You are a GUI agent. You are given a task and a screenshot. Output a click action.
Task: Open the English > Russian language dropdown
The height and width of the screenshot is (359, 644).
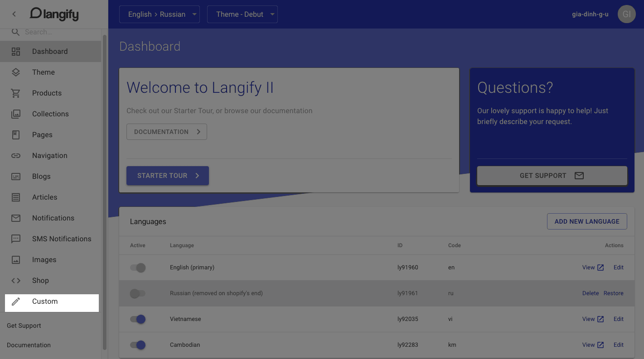[160, 14]
